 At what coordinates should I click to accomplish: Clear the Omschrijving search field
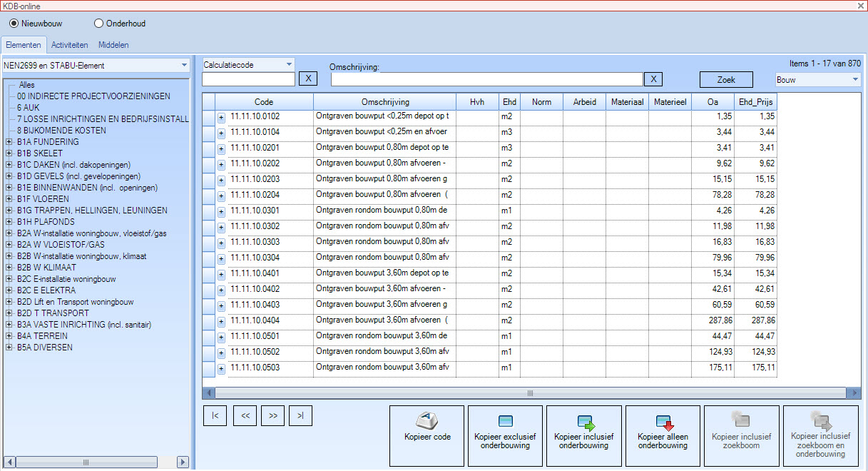[653, 79]
